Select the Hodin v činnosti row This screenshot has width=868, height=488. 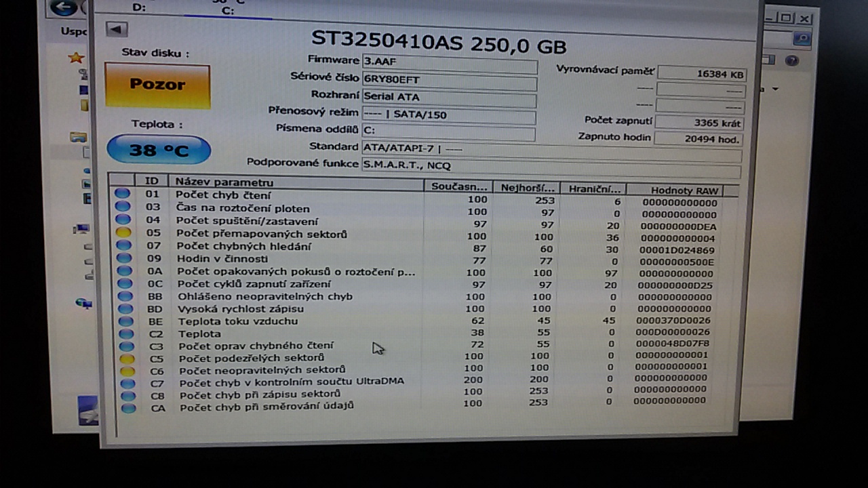click(423, 260)
